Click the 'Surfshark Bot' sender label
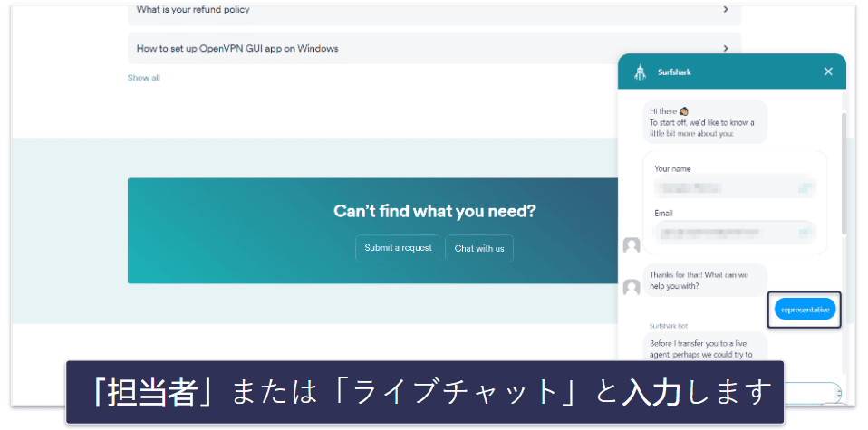The image size is (868, 430). 669,326
